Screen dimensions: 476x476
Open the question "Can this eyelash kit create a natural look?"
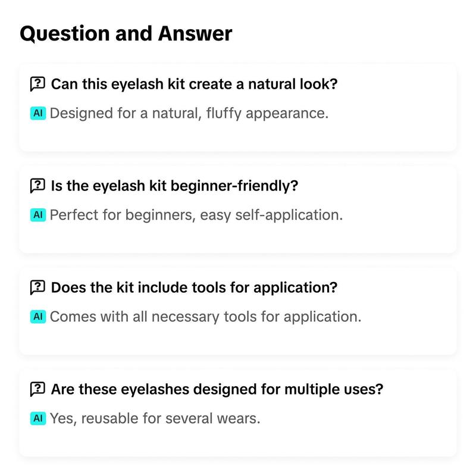(194, 84)
